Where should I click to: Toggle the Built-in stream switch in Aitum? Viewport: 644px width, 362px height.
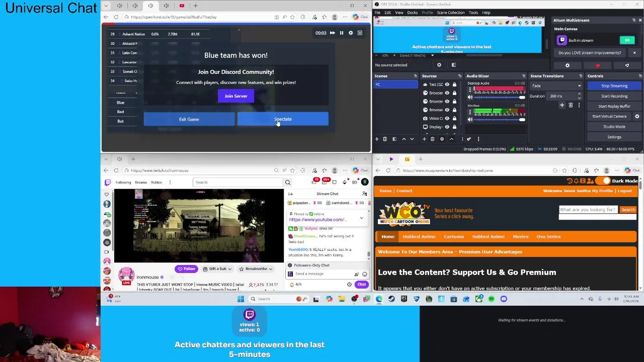click(627, 40)
